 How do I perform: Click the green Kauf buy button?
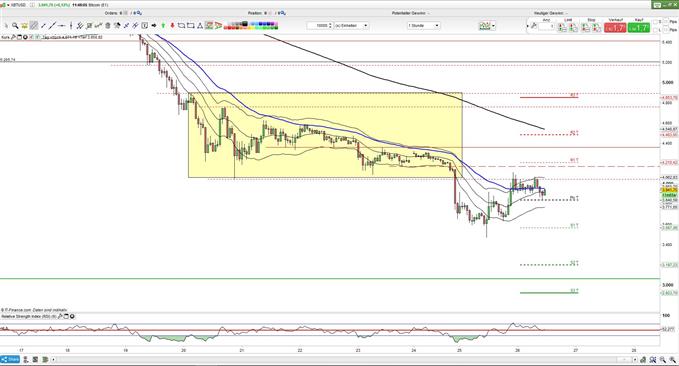pos(639,28)
